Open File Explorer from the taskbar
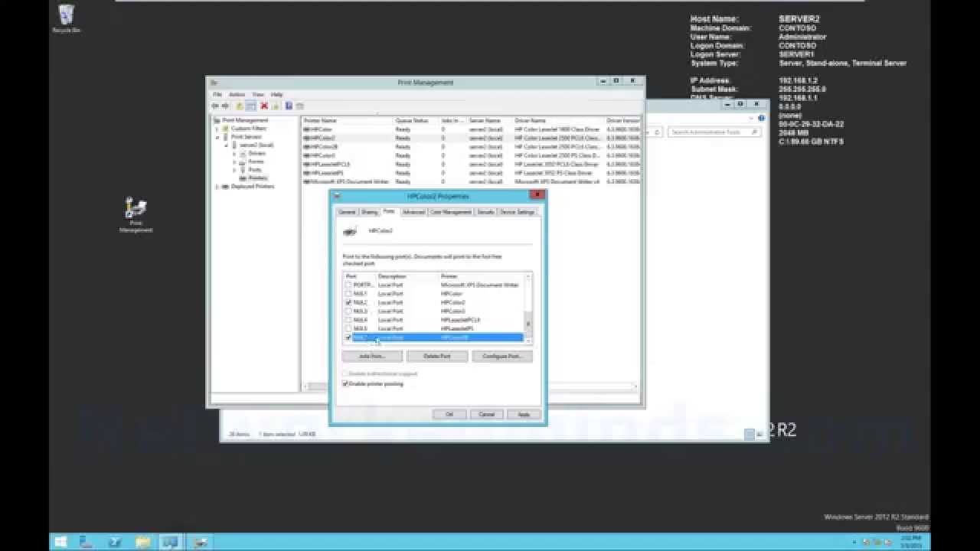980x551 pixels. [142, 542]
